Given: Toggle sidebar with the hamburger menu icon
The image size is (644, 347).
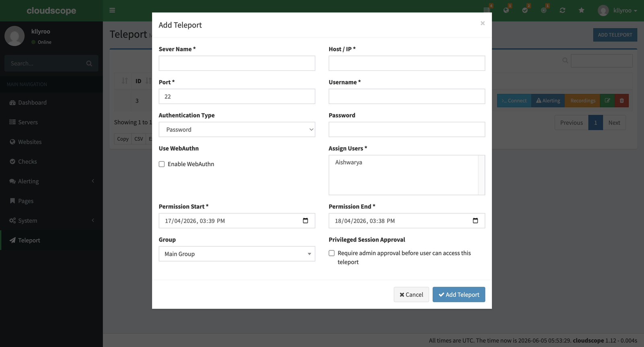Looking at the screenshot, I should [x=112, y=10].
